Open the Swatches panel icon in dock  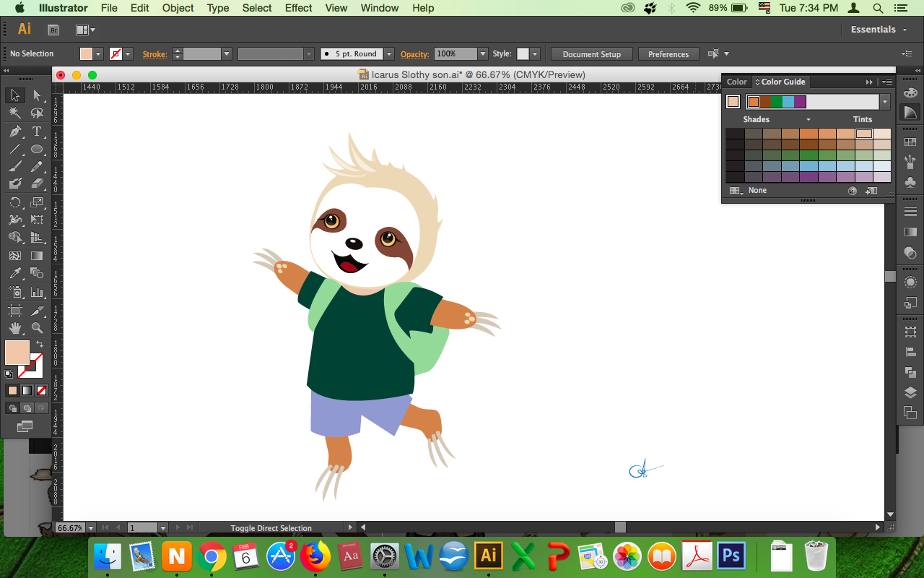(910, 142)
